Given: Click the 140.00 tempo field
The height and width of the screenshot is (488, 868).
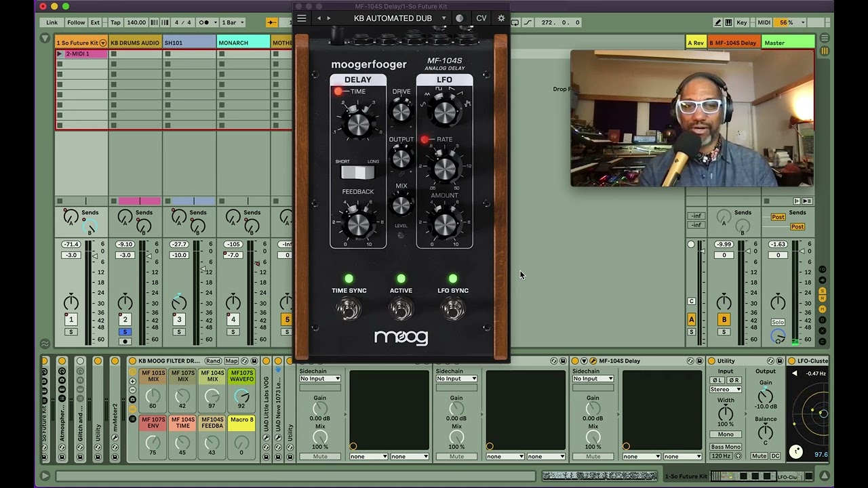Looking at the screenshot, I should click(136, 22).
